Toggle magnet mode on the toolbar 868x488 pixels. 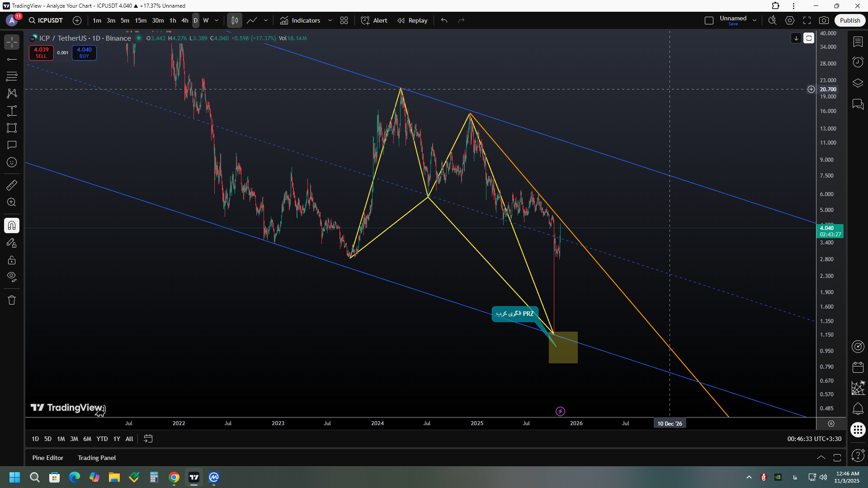coord(12,225)
